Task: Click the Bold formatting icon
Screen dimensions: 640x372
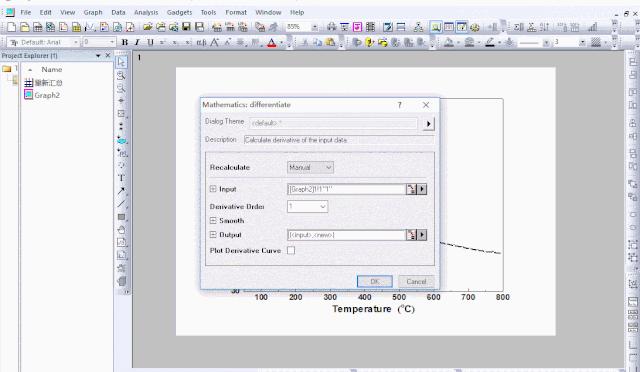Action: 125,42
